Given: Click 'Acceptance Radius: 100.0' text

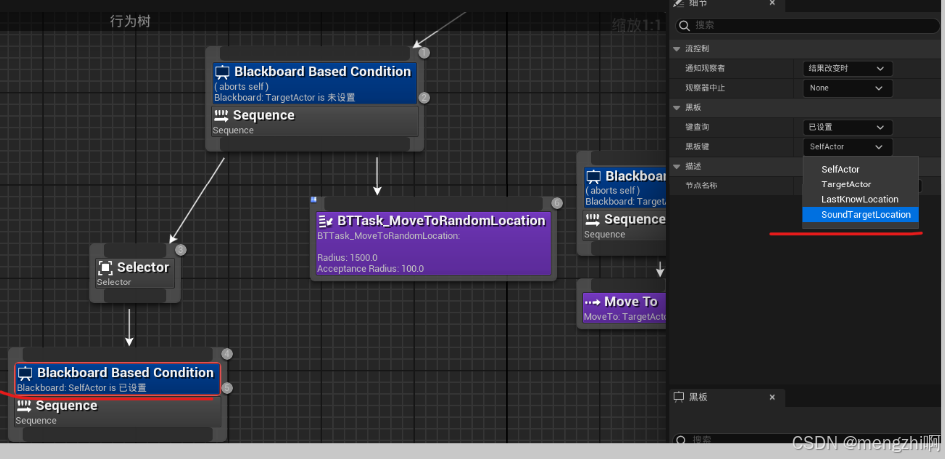Looking at the screenshot, I should (371, 269).
